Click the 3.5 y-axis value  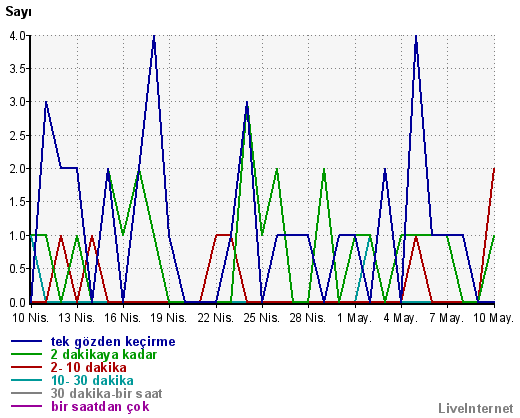[x=18, y=69]
